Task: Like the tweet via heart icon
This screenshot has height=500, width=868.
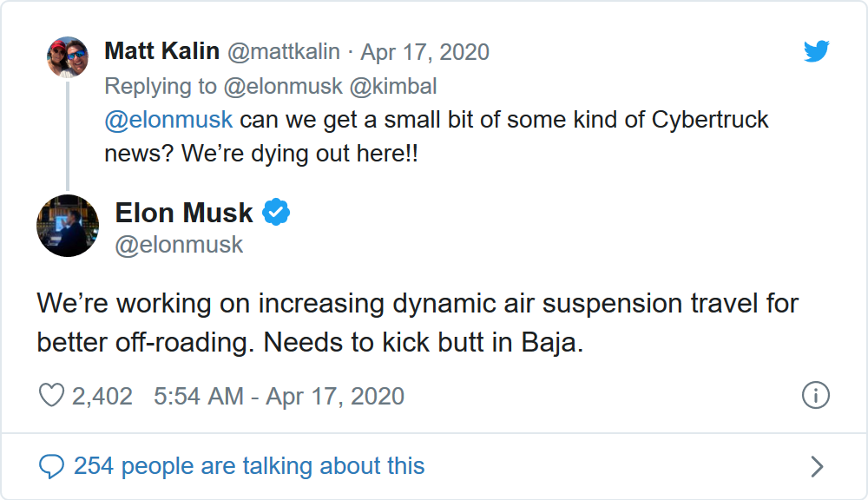Action: 52,397
